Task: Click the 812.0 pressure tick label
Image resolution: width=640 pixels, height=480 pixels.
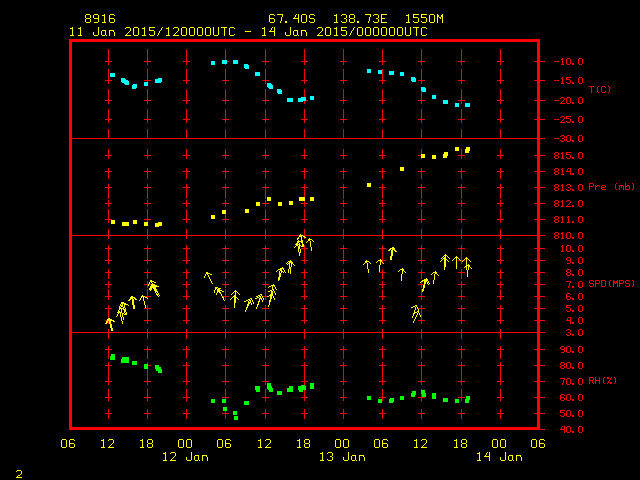Action: [x=569, y=204]
